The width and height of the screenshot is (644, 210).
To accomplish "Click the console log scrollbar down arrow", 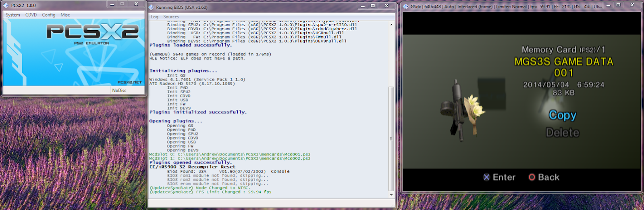I will coord(391,195).
